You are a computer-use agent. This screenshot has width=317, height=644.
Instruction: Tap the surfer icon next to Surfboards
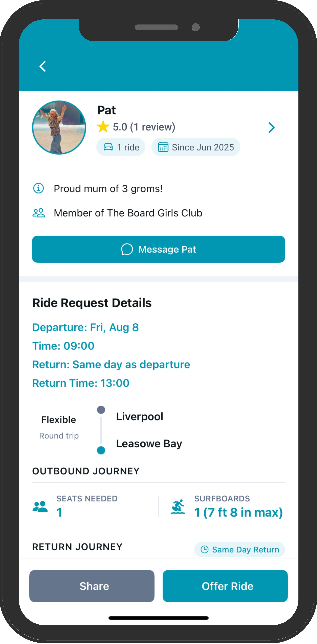(178, 507)
